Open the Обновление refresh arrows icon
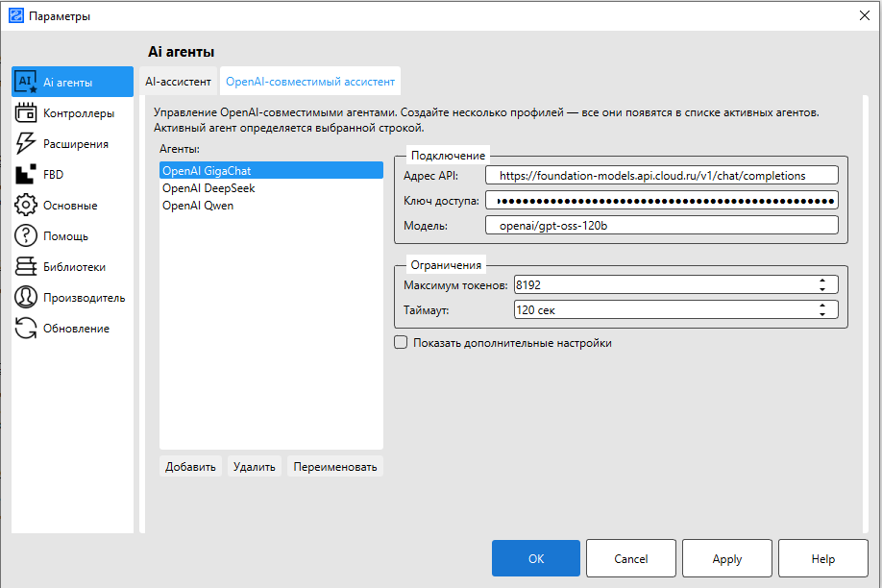This screenshot has height=588, width=882. point(25,328)
